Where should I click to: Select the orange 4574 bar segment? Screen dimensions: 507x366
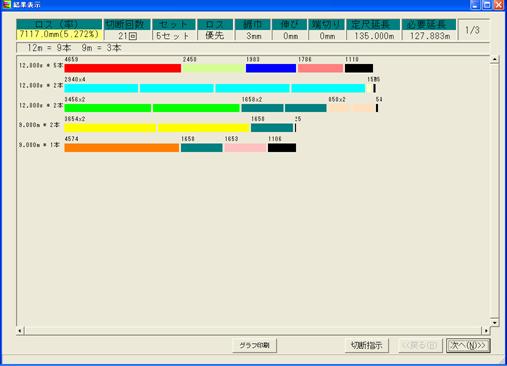[x=122, y=148]
